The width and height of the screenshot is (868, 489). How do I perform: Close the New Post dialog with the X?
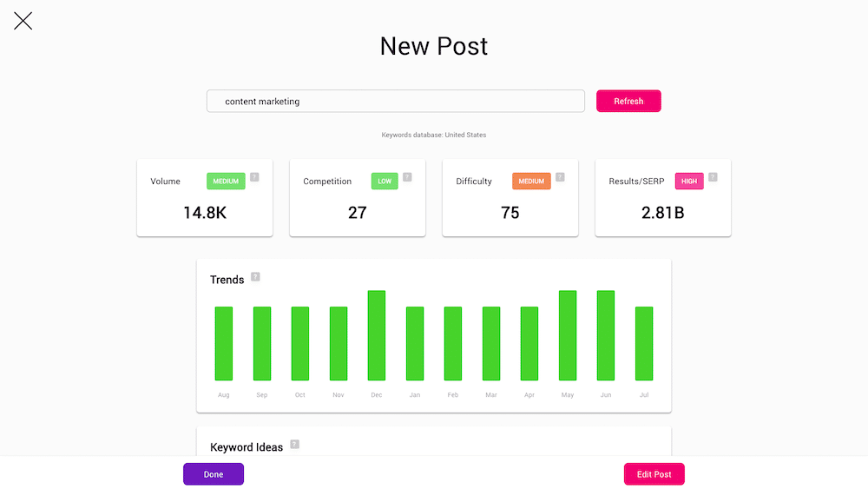(x=23, y=21)
